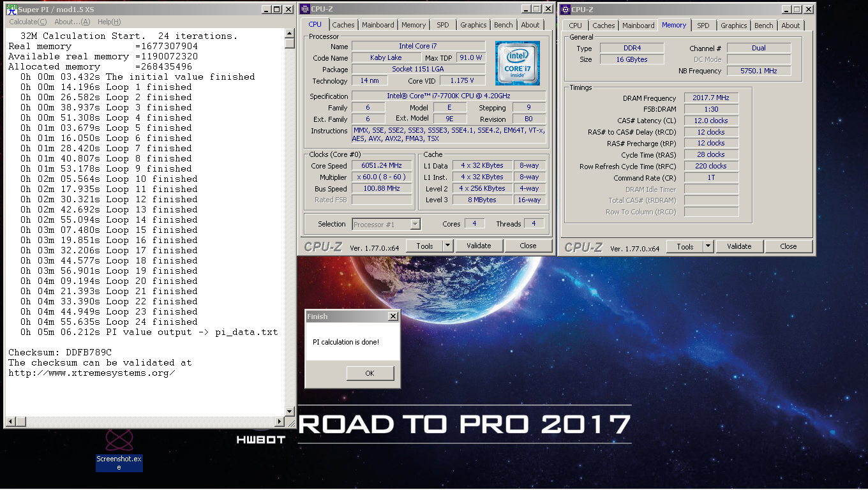Click the Max TDP 91.0 W field
The height and width of the screenshot is (490, 868).
click(470, 57)
